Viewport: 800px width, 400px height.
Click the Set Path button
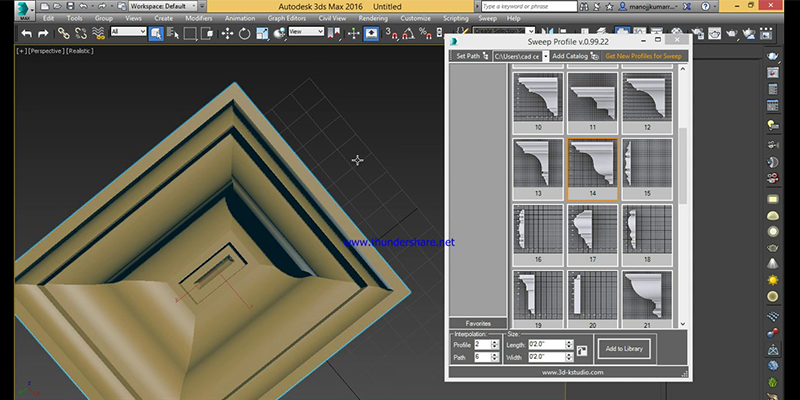point(471,56)
